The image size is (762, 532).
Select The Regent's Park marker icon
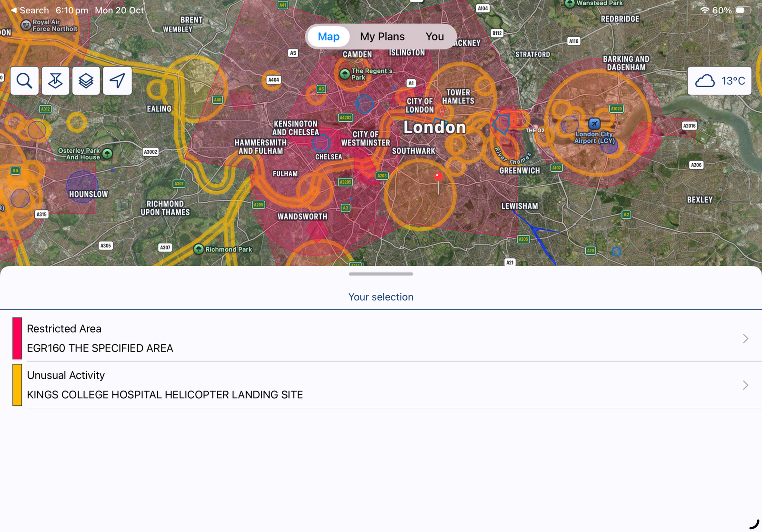click(x=345, y=74)
